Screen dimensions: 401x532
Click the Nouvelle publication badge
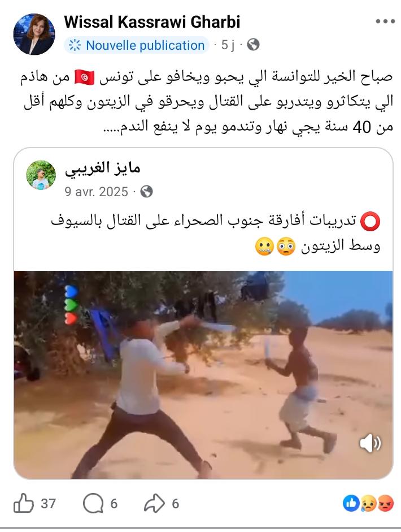[137, 45]
